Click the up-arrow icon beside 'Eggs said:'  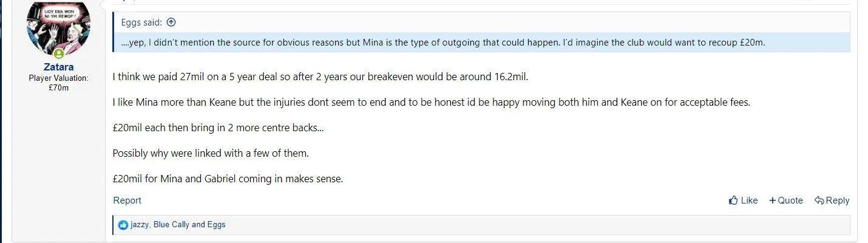click(171, 22)
